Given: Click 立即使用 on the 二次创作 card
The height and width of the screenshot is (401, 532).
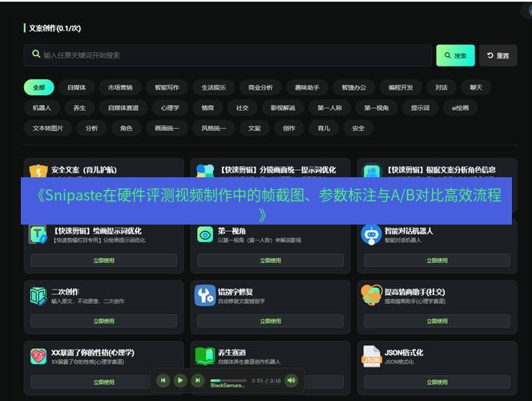Looking at the screenshot, I should 104,321.
